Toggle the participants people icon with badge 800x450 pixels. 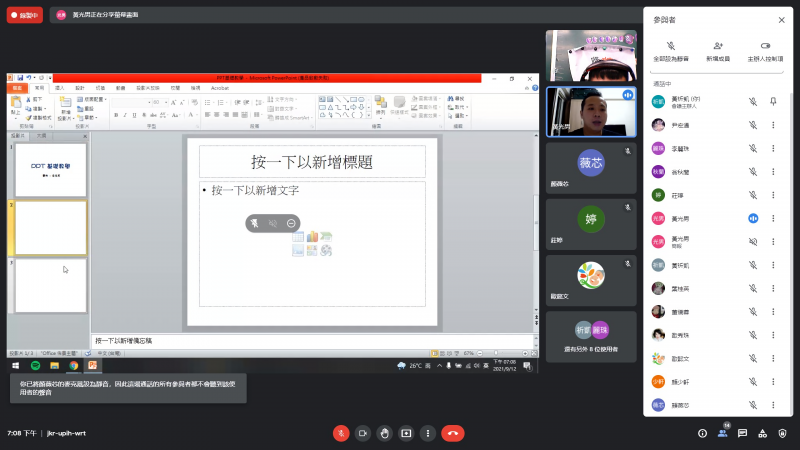[722, 433]
